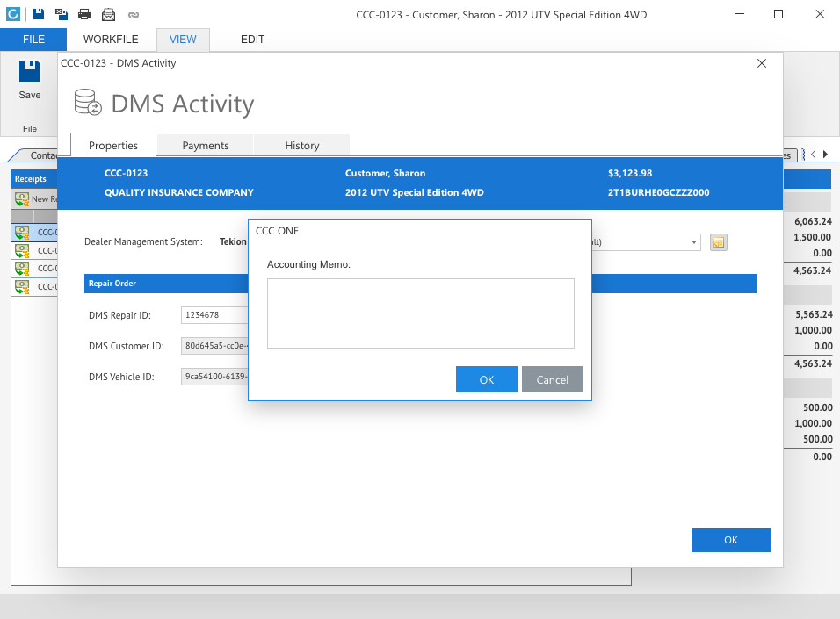
Task: Click OK in the Accounting Memo dialog
Action: coord(487,379)
